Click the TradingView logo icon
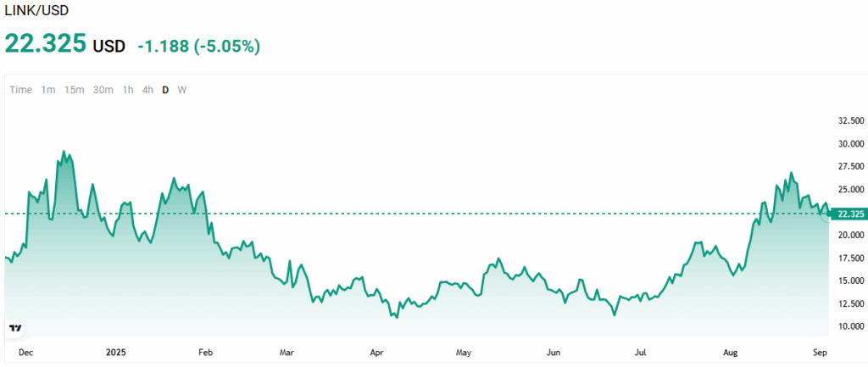 pos(14,328)
